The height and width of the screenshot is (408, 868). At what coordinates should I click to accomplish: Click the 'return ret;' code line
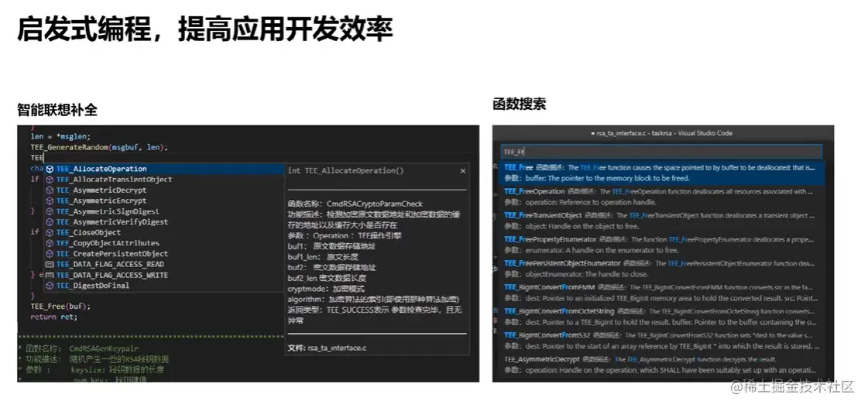click(x=54, y=317)
